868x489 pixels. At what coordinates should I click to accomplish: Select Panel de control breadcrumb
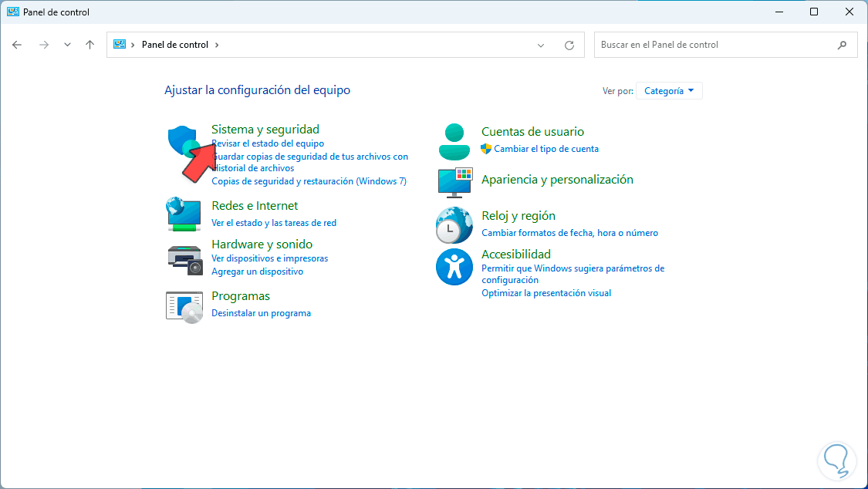coord(175,45)
